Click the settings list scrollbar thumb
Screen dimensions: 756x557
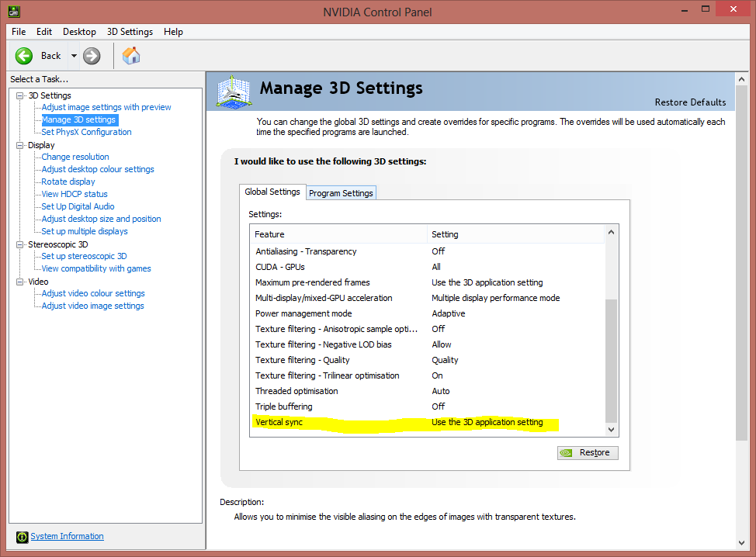[612, 361]
